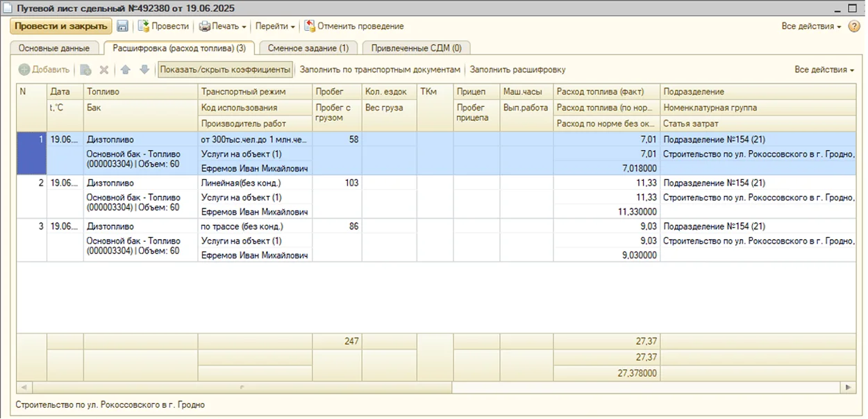Screen dimensions: 868x419
Task: Open the Сменное задание (1) tab
Action: [308, 48]
